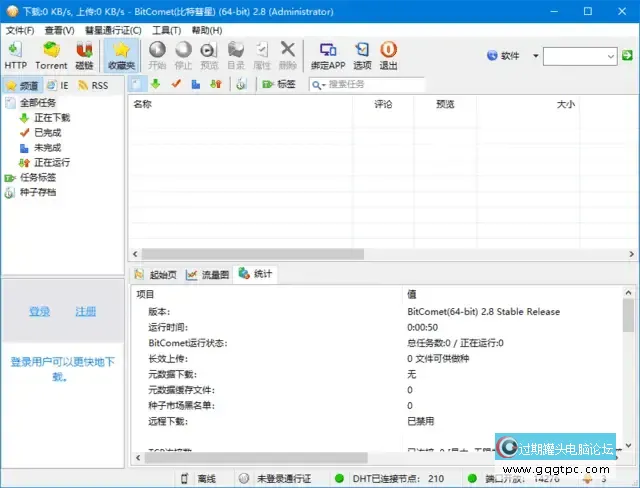Click the Delete (删除) X icon
This screenshot has width=640, height=488.
click(x=288, y=55)
